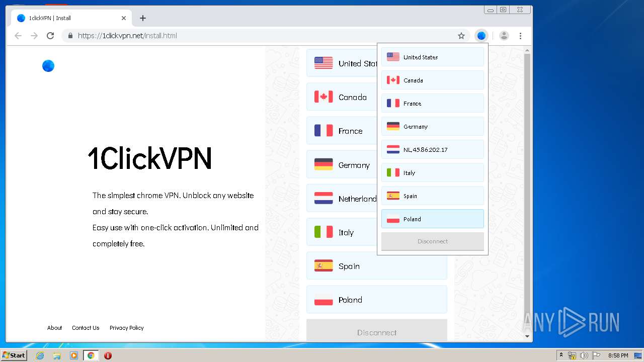The width and height of the screenshot is (644, 362).
Task: Click the 8:58 PM clock
Action: pos(618,355)
